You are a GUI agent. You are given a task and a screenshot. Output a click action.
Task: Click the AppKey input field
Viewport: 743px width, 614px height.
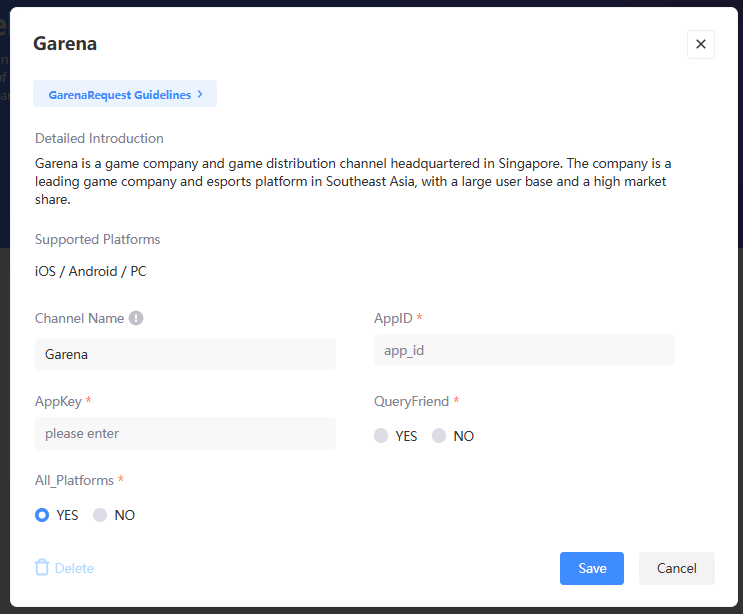185,433
